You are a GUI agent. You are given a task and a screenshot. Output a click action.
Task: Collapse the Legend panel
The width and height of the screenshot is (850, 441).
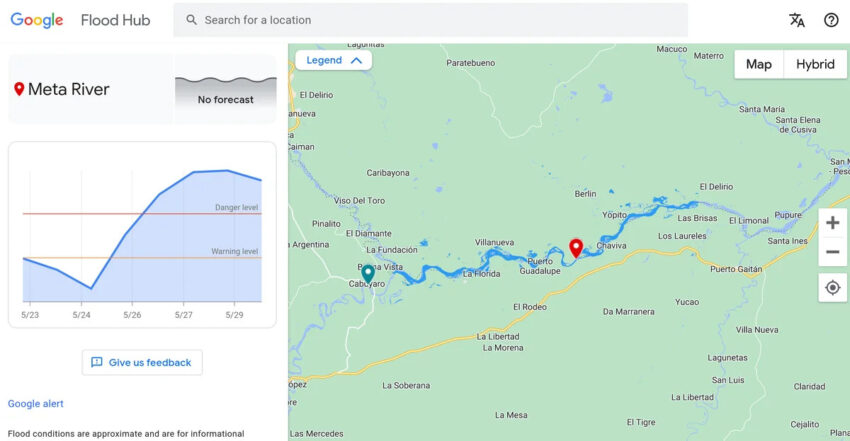tap(333, 60)
